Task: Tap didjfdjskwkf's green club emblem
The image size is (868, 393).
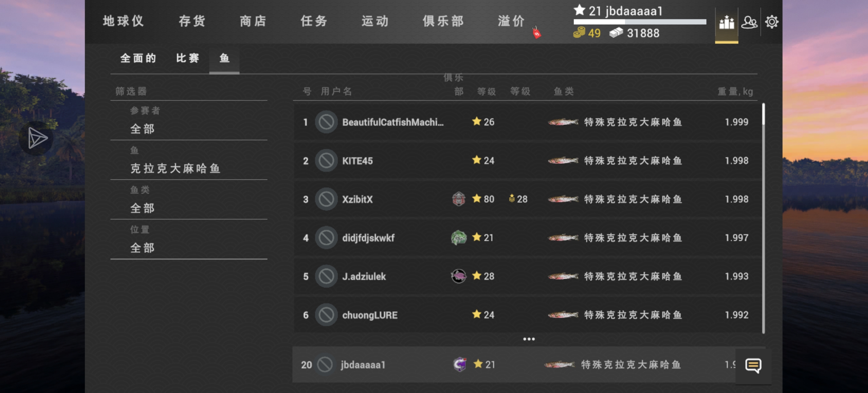Action: (459, 238)
